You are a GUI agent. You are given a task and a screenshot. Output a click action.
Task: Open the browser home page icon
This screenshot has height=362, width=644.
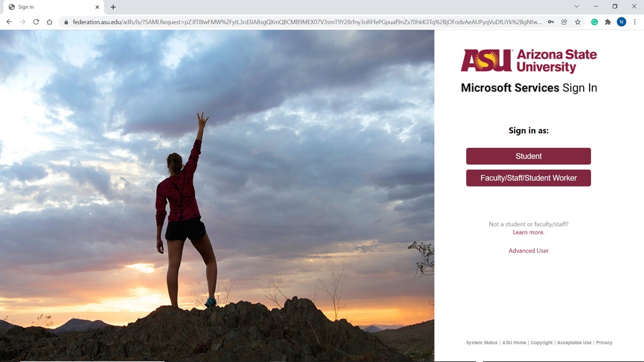tap(49, 22)
